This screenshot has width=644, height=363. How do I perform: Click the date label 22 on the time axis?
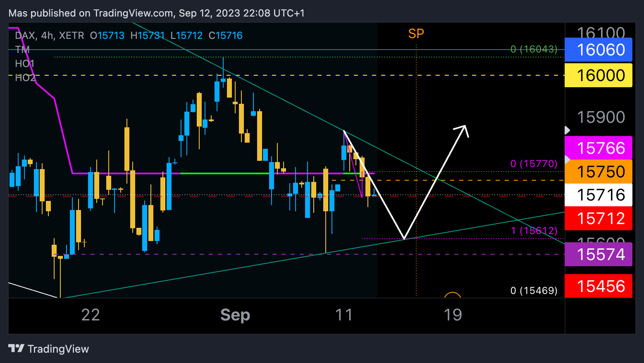tap(91, 315)
